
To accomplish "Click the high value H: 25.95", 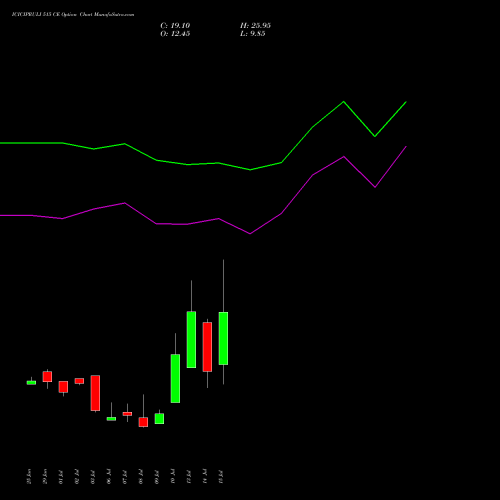I will coord(255,26).
